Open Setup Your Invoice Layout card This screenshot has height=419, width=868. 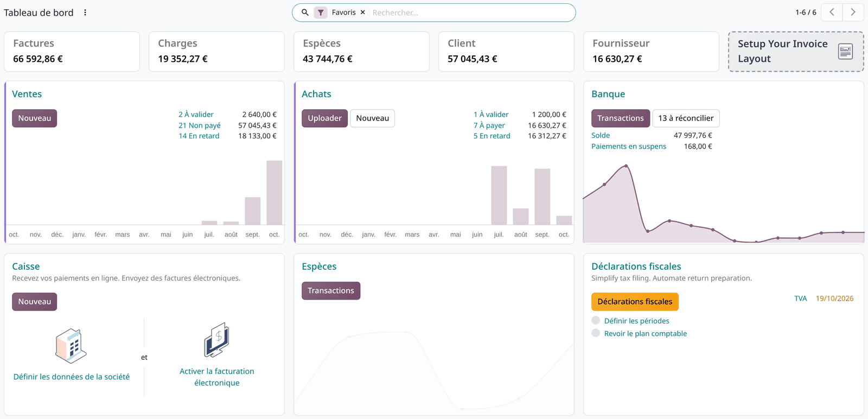click(x=796, y=52)
